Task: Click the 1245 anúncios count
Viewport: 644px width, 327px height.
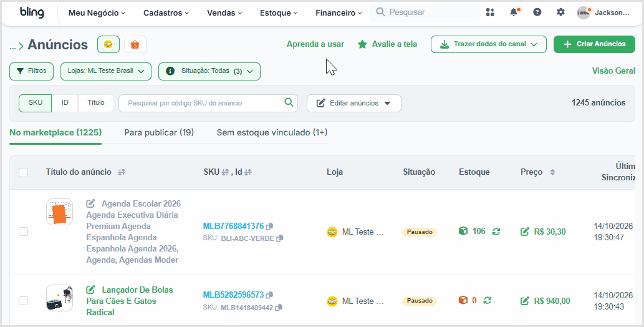Action: click(598, 103)
